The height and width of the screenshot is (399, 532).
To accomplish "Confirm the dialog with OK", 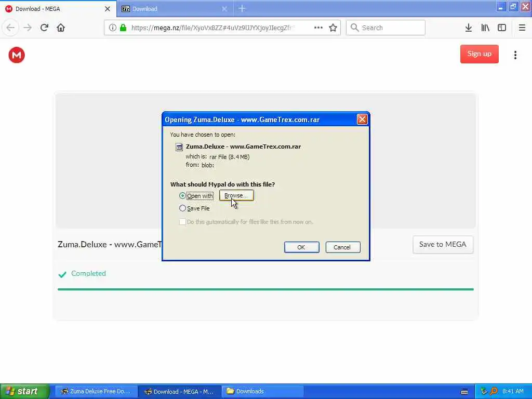I will pos(301,247).
